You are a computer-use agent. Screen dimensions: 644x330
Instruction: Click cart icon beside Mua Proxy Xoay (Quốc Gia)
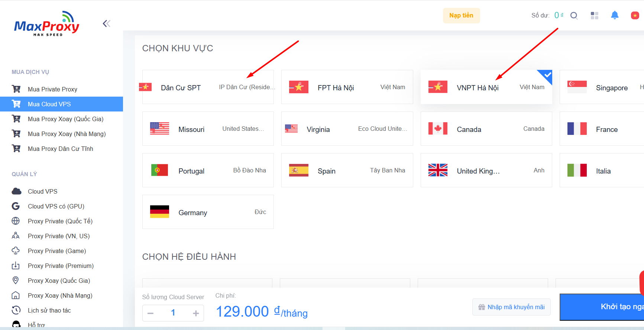click(16, 119)
